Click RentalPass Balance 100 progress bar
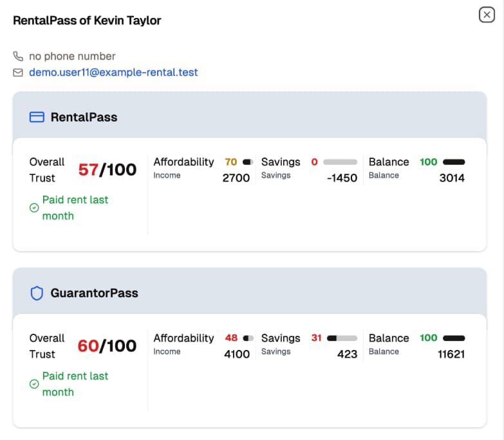Screen dimensions: 504x440 click(x=454, y=162)
